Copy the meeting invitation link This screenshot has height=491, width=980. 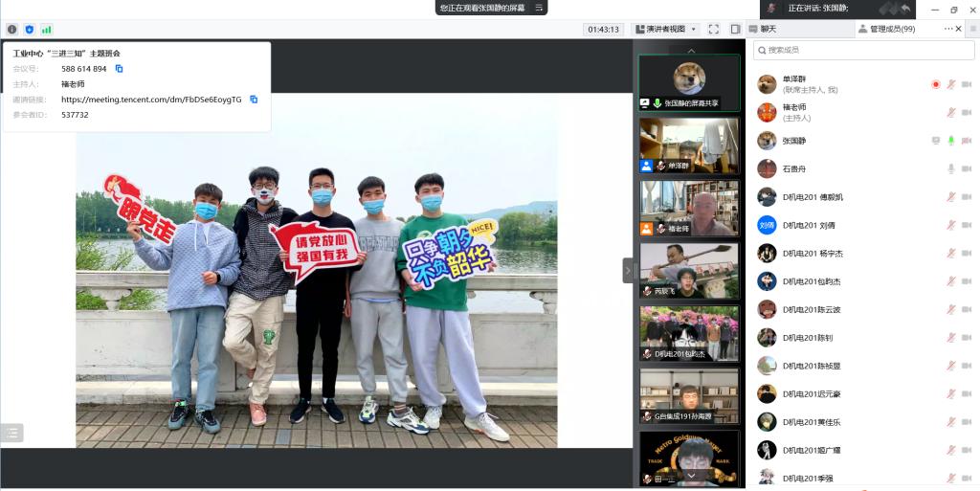pos(254,100)
